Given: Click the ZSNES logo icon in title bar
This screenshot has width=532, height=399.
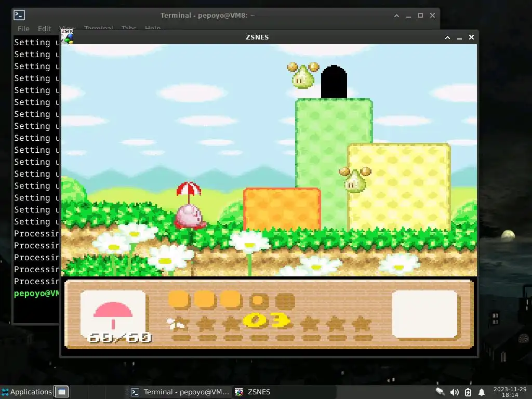Looking at the screenshot, I should 67,37.
